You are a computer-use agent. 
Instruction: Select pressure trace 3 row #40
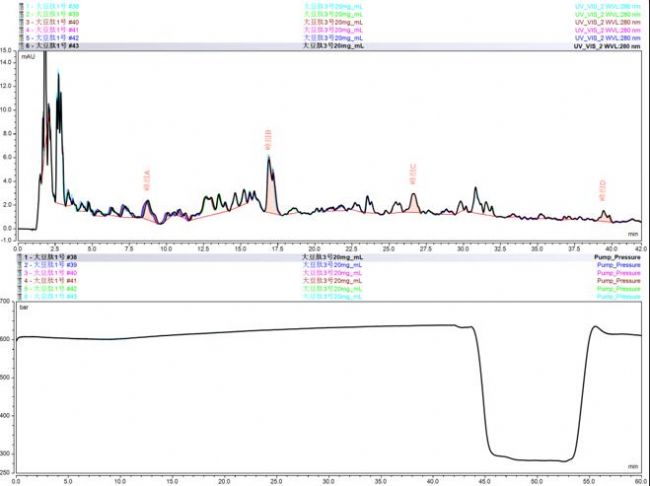(50, 273)
